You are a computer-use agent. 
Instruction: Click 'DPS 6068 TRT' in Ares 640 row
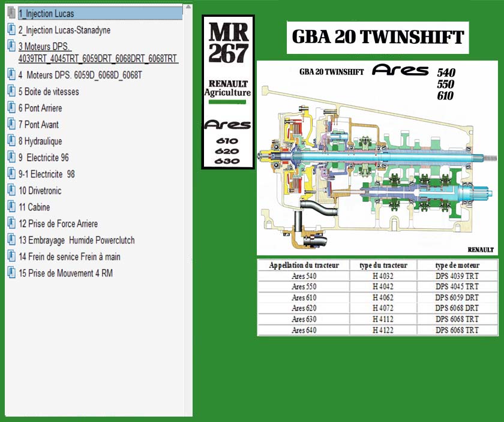pyautogui.click(x=457, y=330)
